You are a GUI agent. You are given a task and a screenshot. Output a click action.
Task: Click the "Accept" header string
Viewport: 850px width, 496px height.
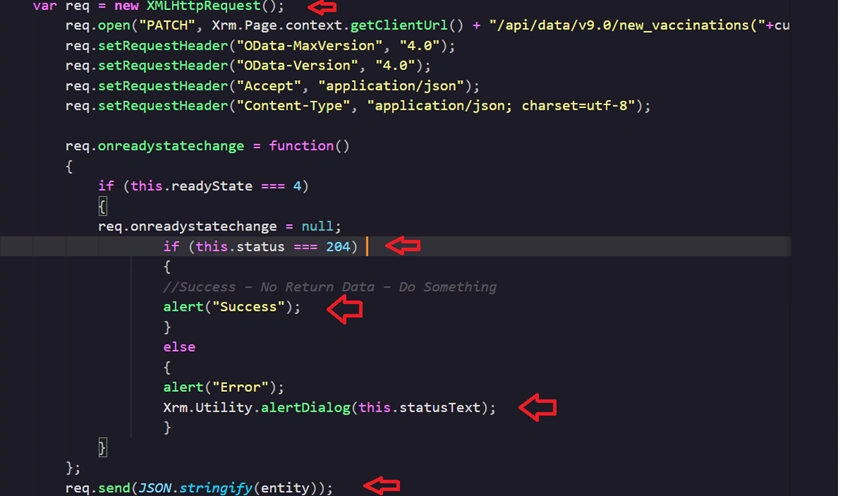pos(268,86)
